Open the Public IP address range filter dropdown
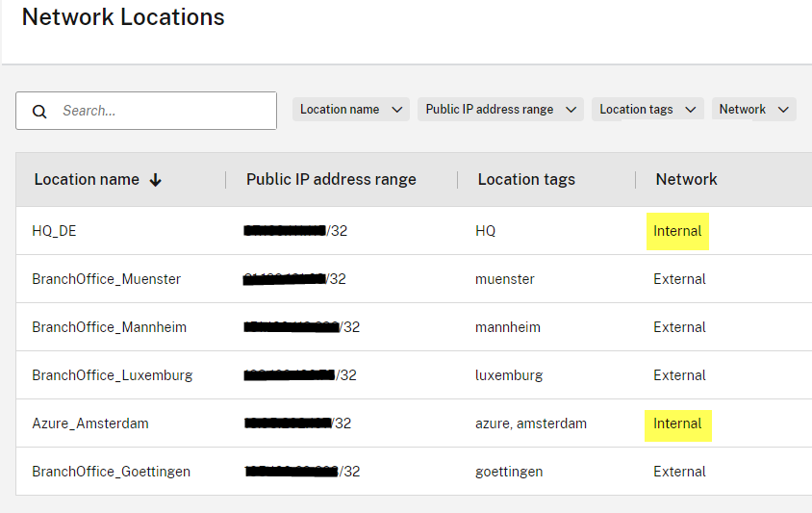Screen dimensions: 812x513 pyautogui.click(x=500, y=110)
